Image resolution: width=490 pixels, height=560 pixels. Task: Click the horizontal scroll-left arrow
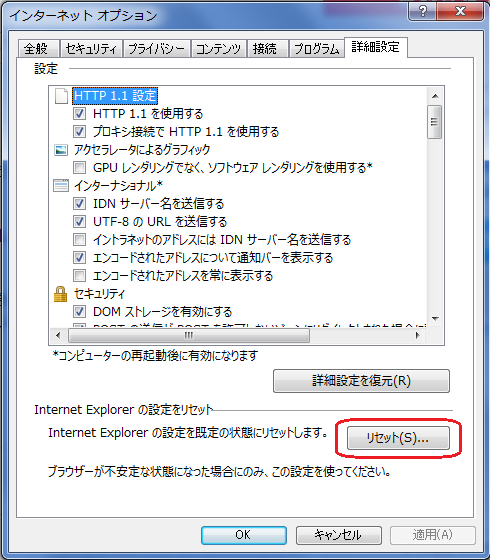tap(58, 335)
